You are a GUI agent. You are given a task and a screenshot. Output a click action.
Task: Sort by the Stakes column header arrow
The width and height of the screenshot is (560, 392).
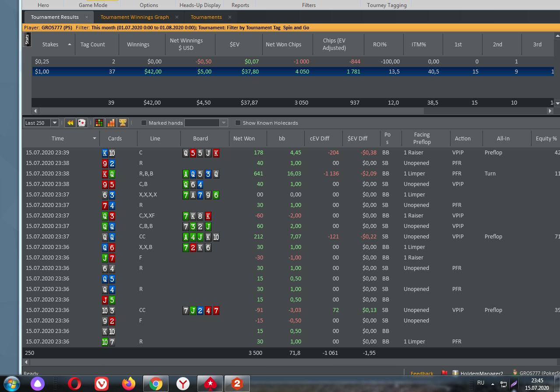point(70,45)
